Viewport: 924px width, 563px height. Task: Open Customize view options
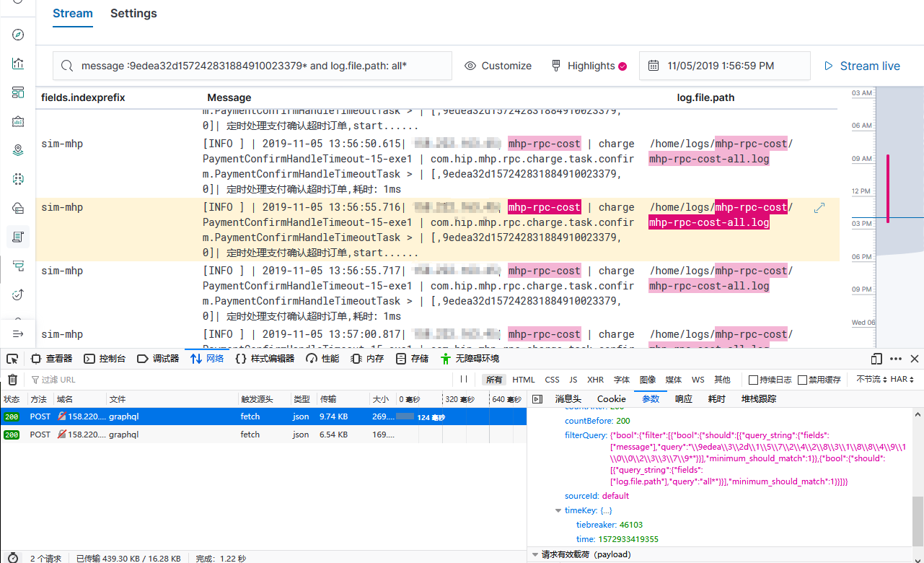click(x=498, y=66)
